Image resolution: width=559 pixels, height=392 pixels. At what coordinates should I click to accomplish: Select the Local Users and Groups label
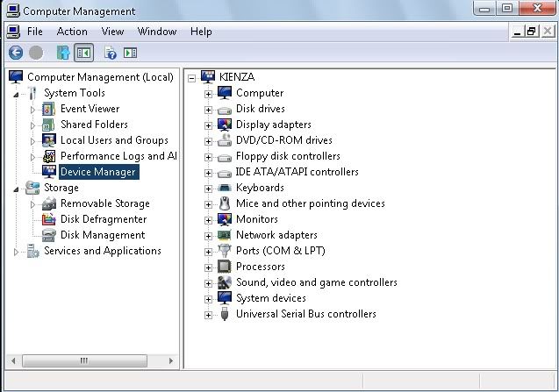pyautogui.click(x=114, y=140)
